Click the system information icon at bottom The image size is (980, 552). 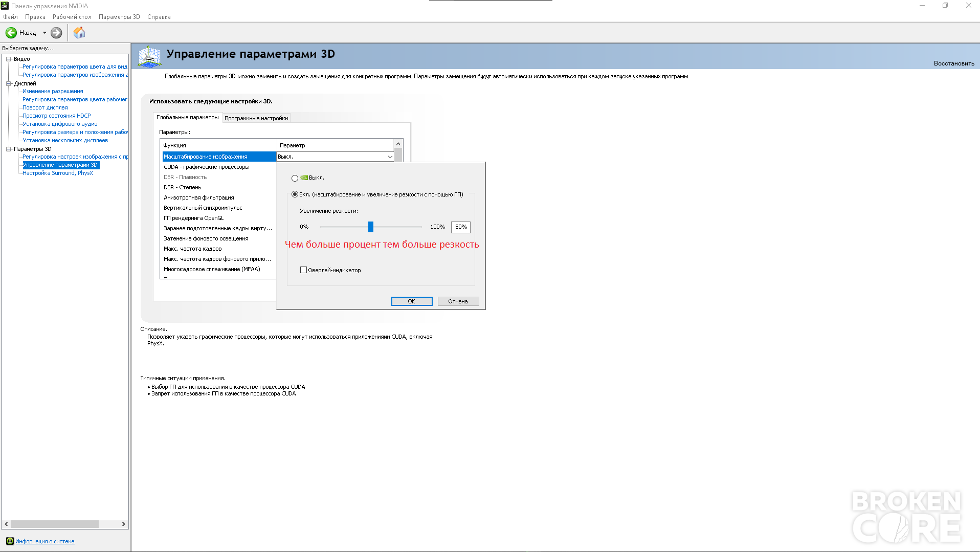10,541
